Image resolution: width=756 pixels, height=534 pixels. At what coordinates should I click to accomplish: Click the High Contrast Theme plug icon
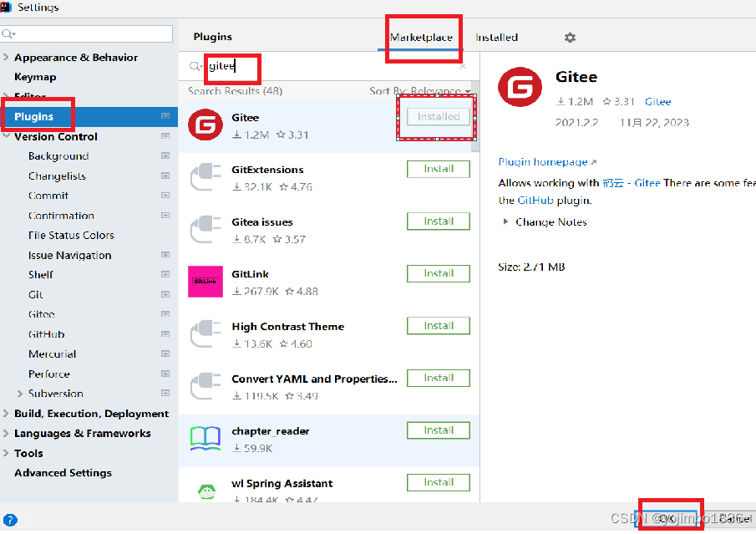[205, 333]
